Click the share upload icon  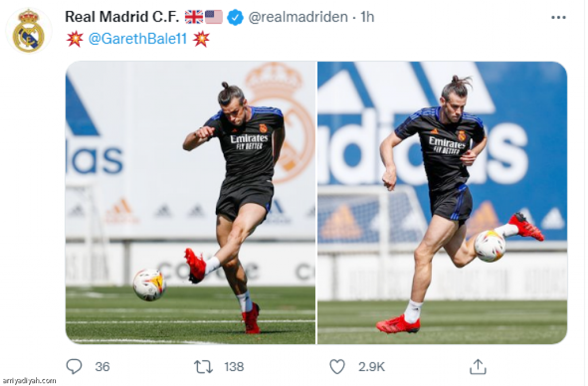pos(478,366)
